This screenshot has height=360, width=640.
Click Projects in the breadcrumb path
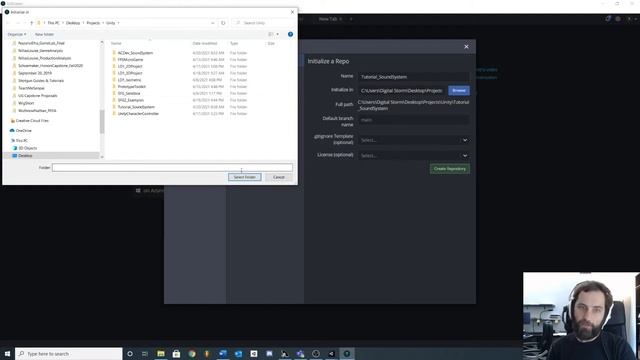(93, 23)
